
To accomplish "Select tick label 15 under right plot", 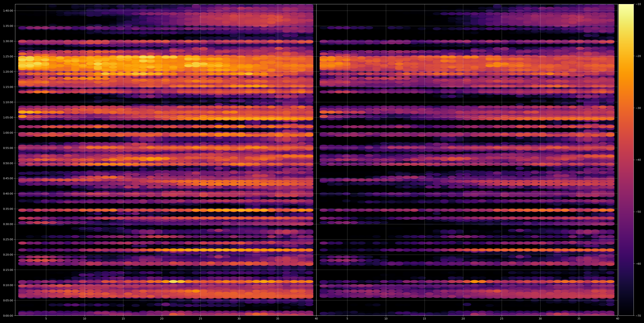I will coord(425,319).
